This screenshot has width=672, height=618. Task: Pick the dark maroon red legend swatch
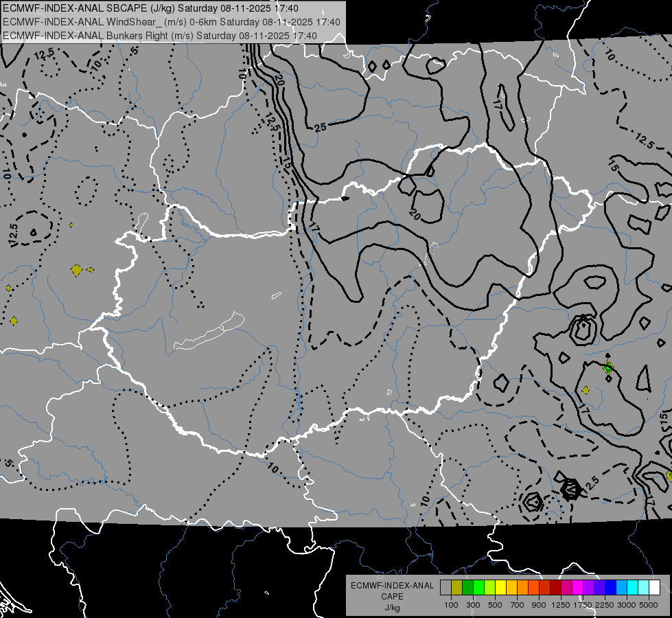pyautogui.click(x=555, y=587)
